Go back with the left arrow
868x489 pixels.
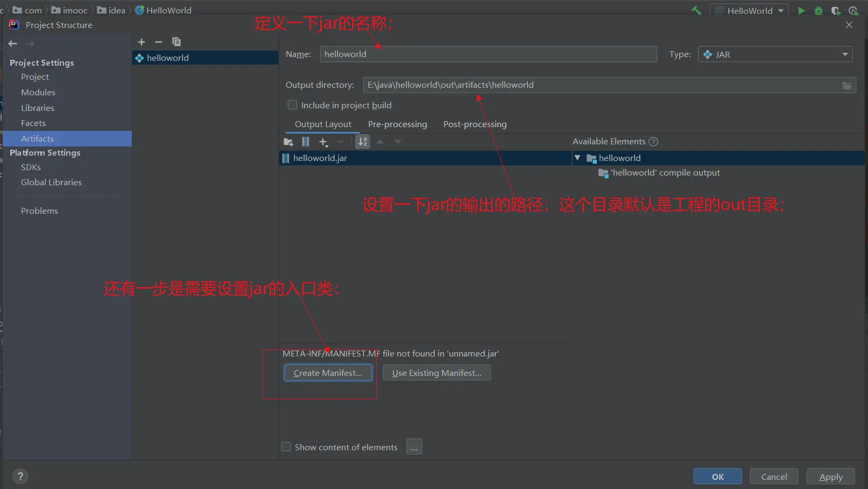13,44
